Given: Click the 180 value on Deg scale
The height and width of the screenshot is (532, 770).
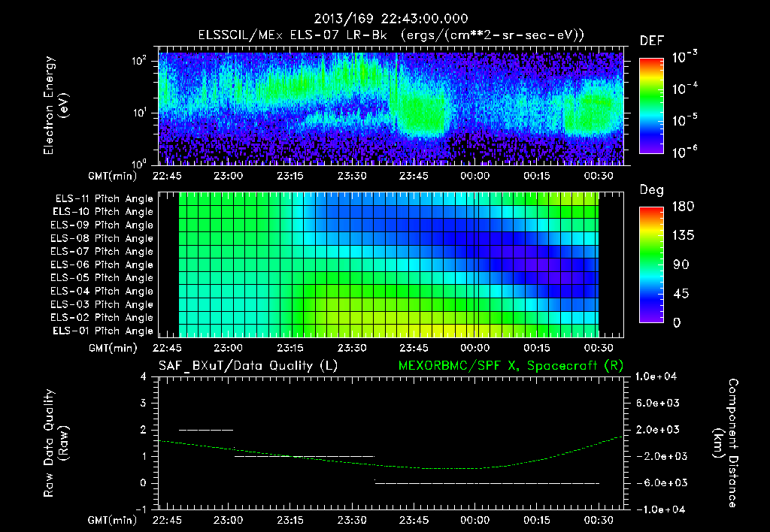Looking at the screenshot, I should pos(683,206).
